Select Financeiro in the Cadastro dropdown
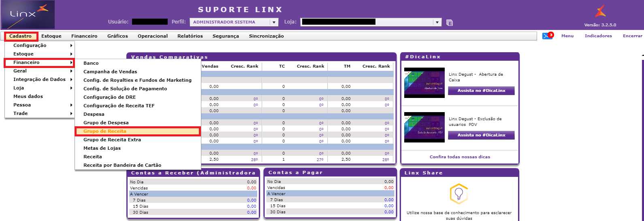This screenshot has height=221, width=644. (x=39, y=62)
